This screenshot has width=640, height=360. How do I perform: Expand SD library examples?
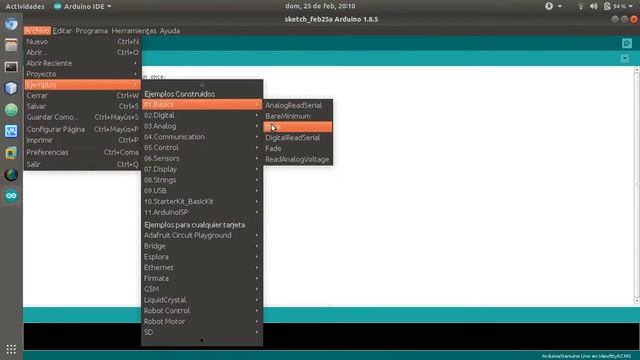[x=202, y=332]
